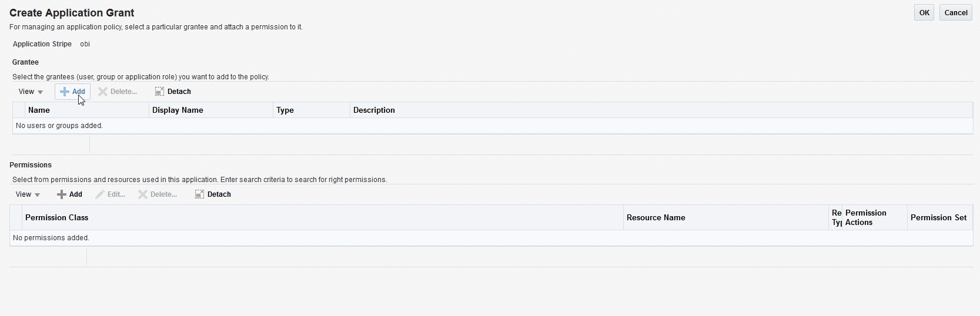Viewport: 980px width, 316px height.
Task: Click the Detach icon in Permissions toolbar
Action: [199, 194]
